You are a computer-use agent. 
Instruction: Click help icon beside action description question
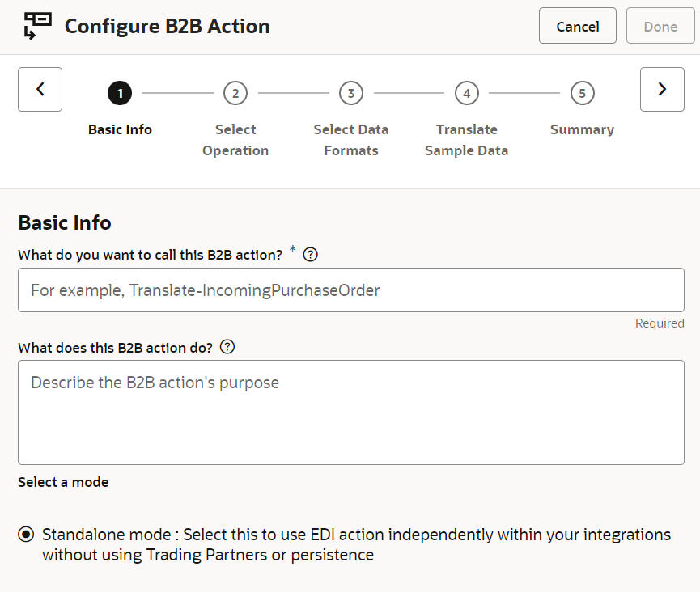tap(227, 347)
